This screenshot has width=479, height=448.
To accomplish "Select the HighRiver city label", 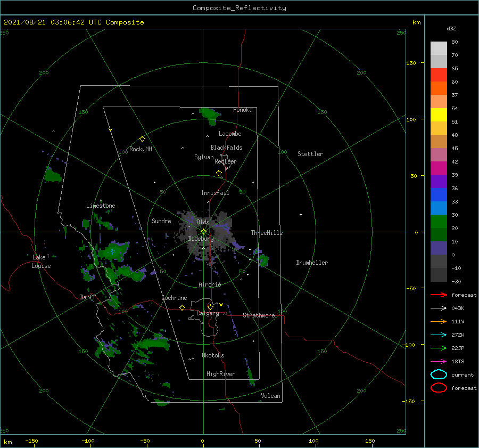I will tap(221, 374).
